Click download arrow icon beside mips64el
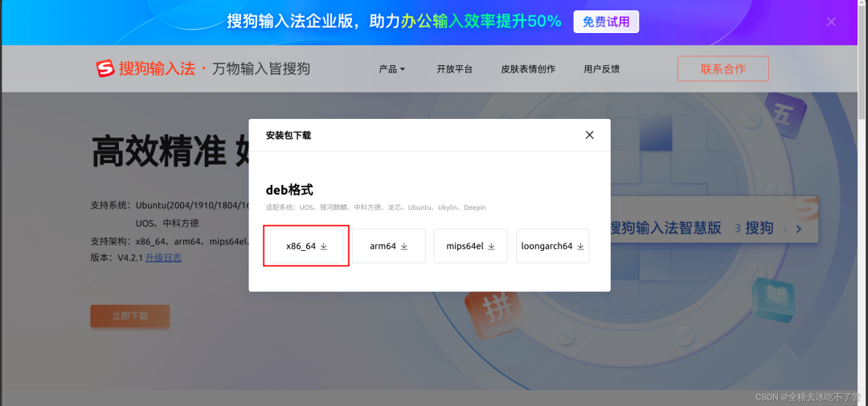 pos(491,246)
